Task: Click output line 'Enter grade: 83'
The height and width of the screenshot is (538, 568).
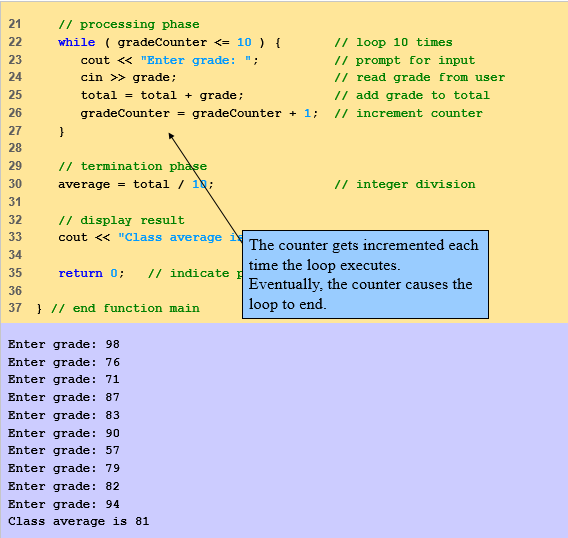Action: 64,415
